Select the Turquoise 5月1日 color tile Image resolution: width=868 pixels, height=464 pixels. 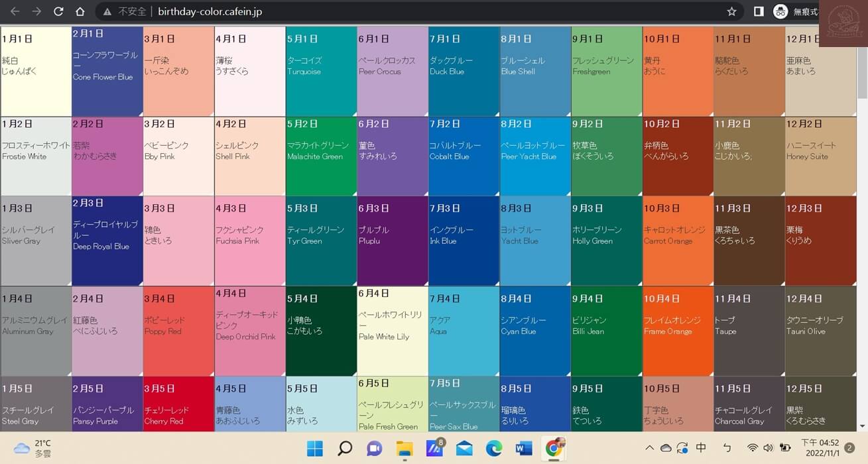[321, 72]
